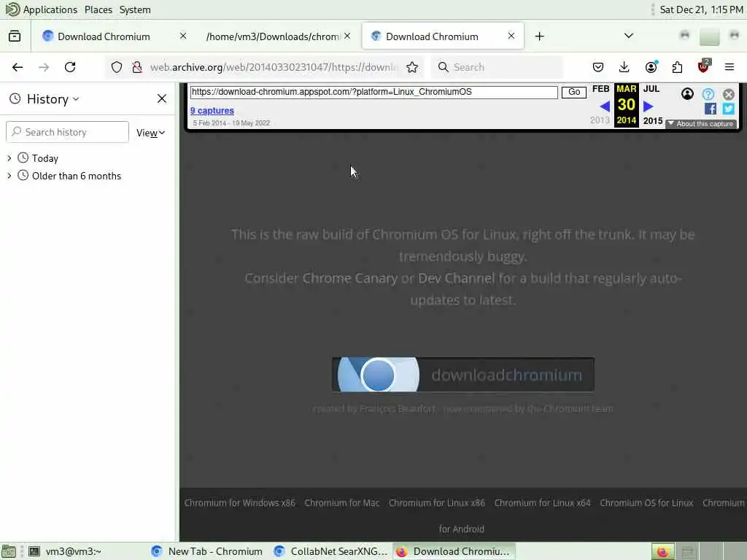Click the downloadchromium logo button
747x560 pixels.
coord(463,375)
